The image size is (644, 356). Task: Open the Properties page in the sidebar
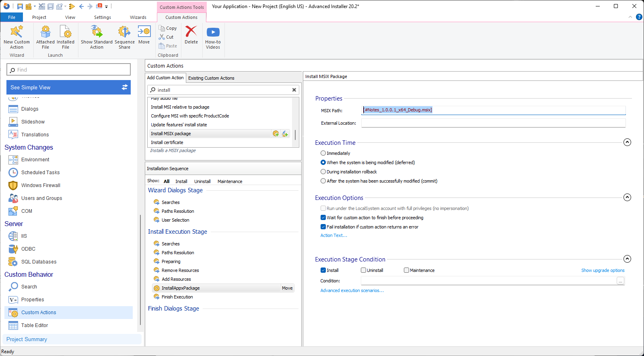click(33, 300)
